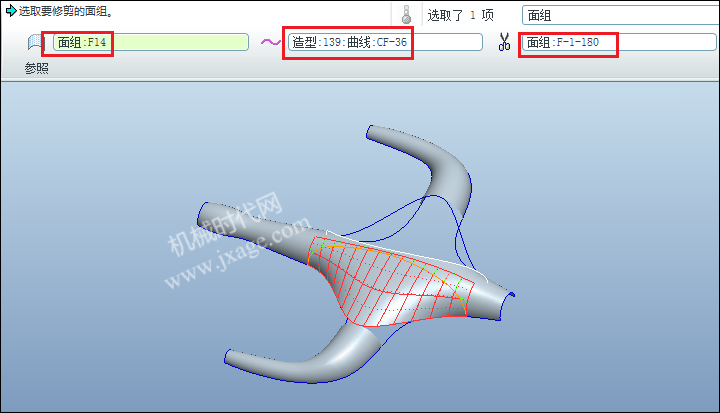Select the 面组:F14 collector field
Viewport: 720px width, 413px height.
tap(151, 42)
